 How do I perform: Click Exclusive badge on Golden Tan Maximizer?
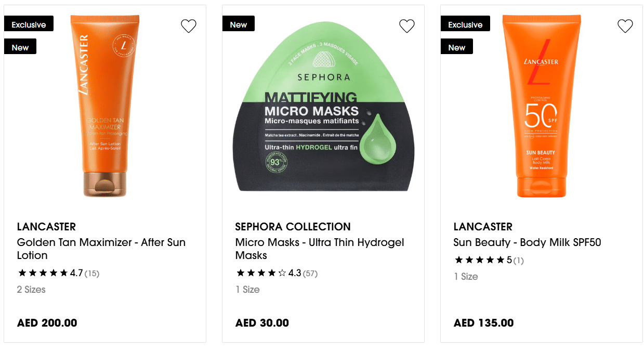click(29, 24)
